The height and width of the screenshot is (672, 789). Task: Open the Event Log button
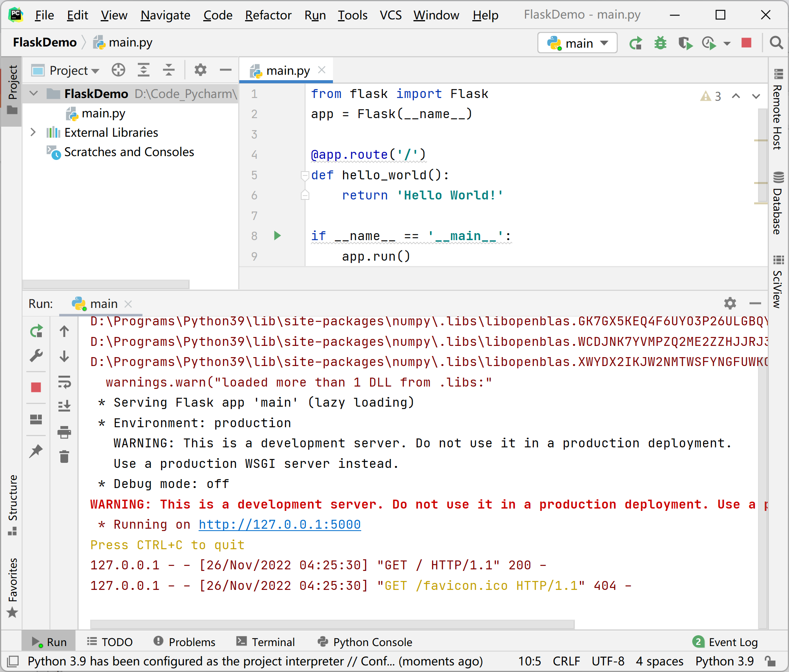tap(725, 642)
